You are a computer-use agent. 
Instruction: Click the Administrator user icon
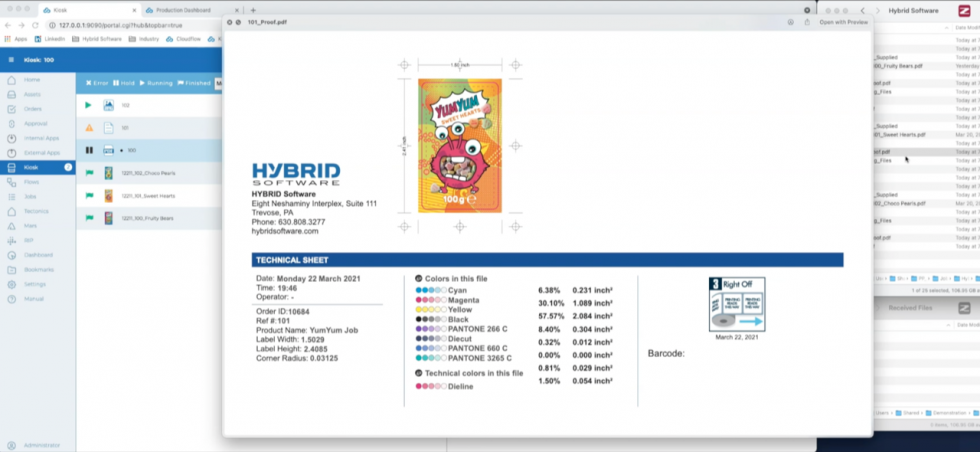click(x=11, y=445)
